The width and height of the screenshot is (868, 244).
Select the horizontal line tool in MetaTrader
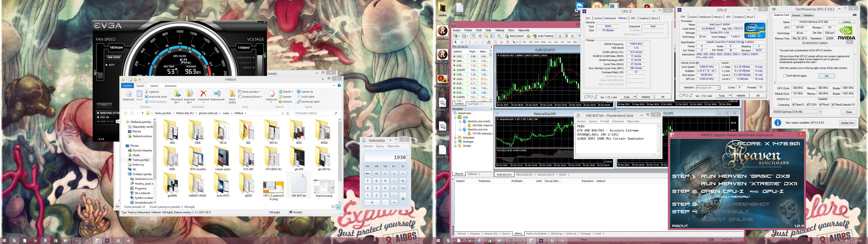click(x=476, y=42)
